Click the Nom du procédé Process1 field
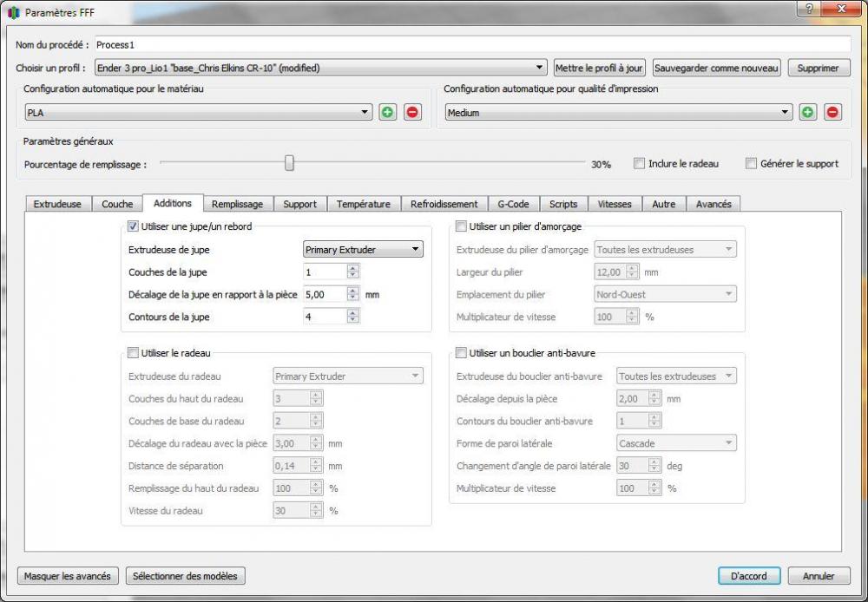Image resolution: width=868 pixels, height=602 pixels. [x=472, y=44]
